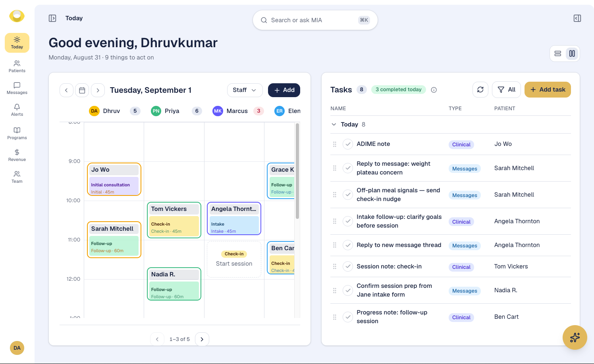Open Team in the sidebar
Screen dimensions: 594x364
pyautogui.click(x=17, y=177)
